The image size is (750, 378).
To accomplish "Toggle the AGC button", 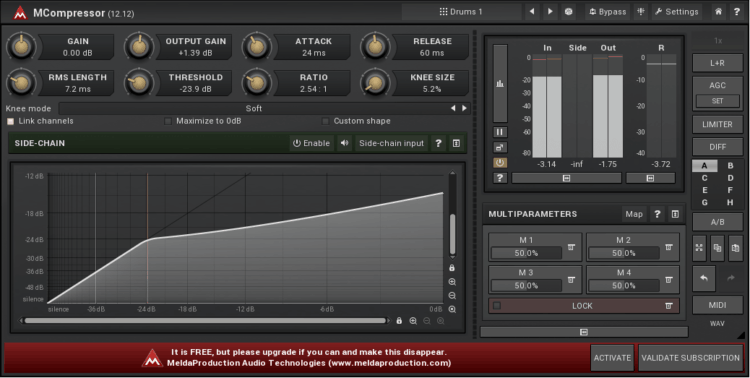I will 717,85.
